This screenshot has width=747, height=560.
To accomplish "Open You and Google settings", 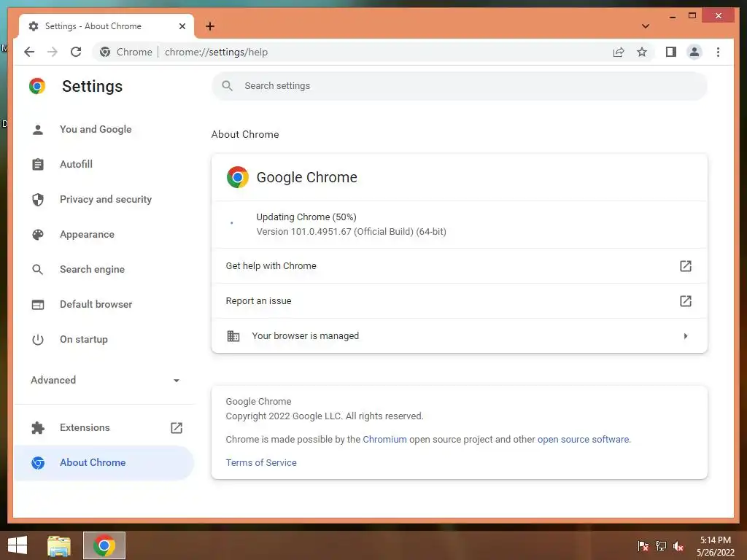I will click(104, 129).
